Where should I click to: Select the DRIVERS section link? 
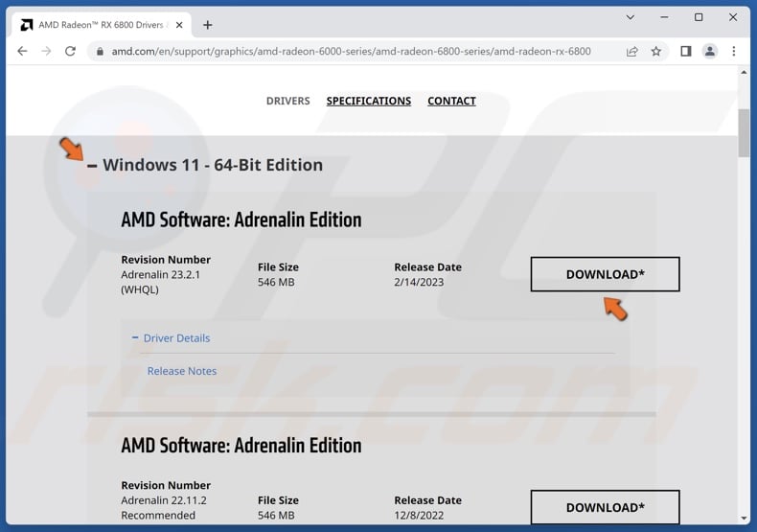point(288,101)
